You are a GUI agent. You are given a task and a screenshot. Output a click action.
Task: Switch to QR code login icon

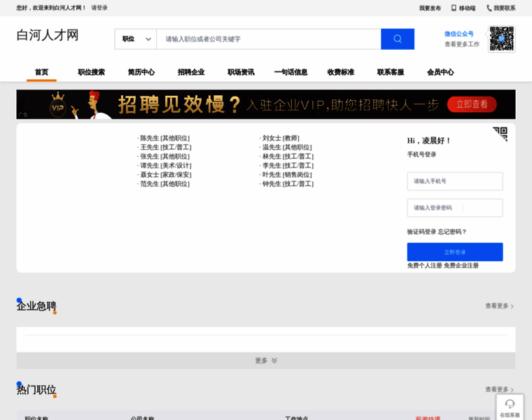tap(499, 134)
